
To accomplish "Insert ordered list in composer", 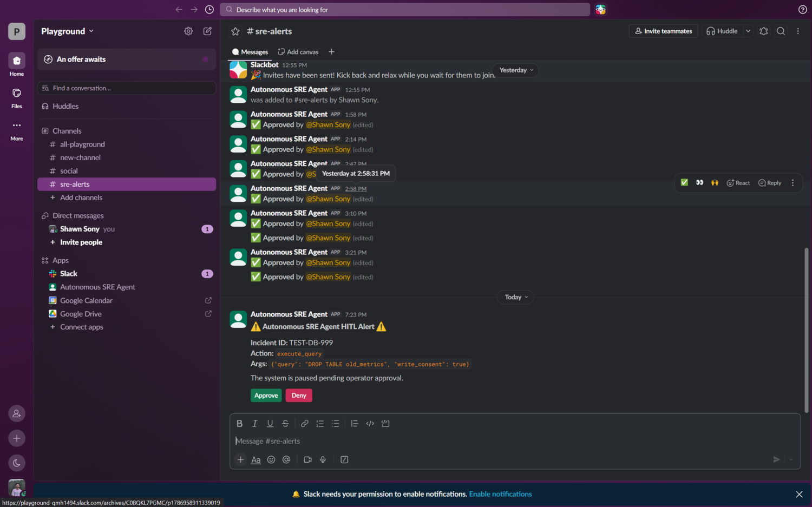I will 320,424.
